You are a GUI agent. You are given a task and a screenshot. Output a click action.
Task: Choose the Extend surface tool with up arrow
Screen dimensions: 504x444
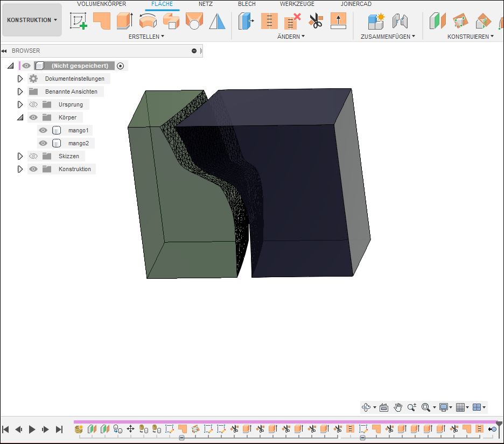point(339,21)
